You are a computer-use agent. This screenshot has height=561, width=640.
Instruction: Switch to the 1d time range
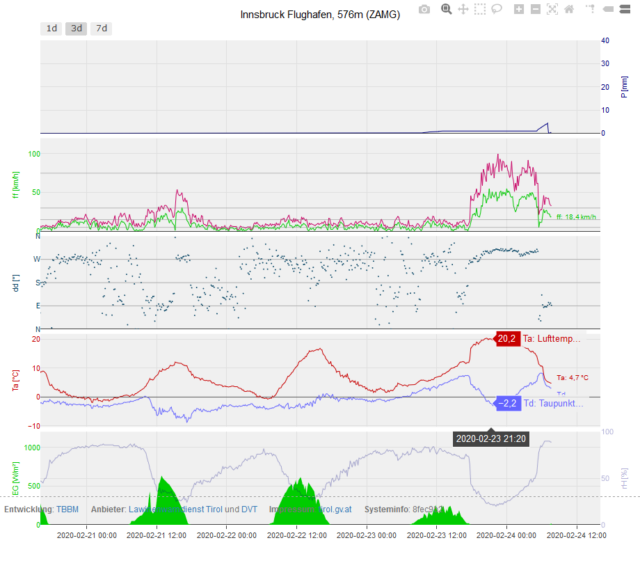point(51,28)
